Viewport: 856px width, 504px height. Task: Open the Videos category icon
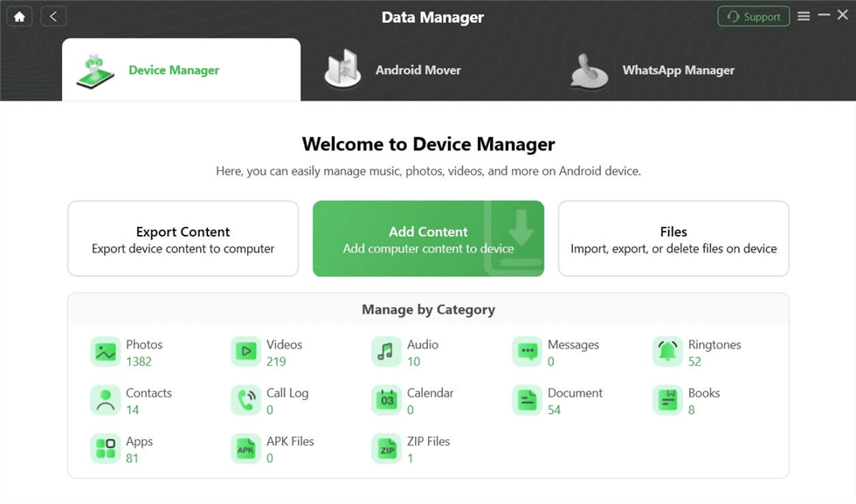pos(246,352)
